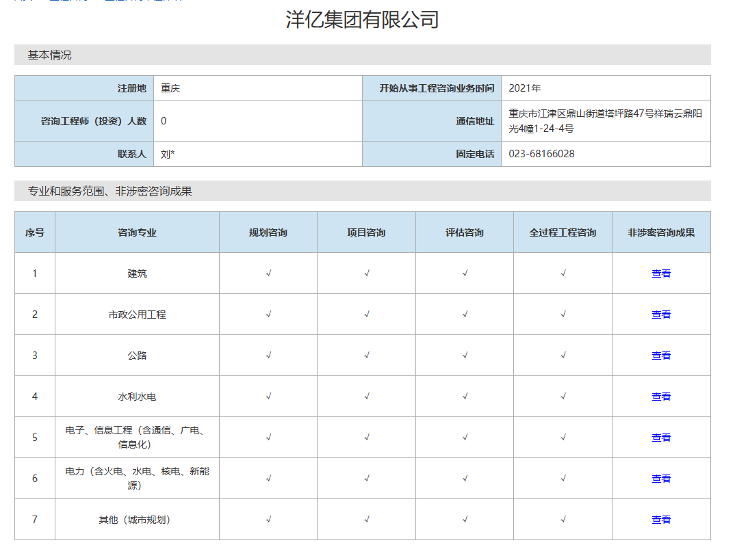View 查看 link for 建筑 consulting results
This screenshot has width=735, height=560.
point(660,273)
